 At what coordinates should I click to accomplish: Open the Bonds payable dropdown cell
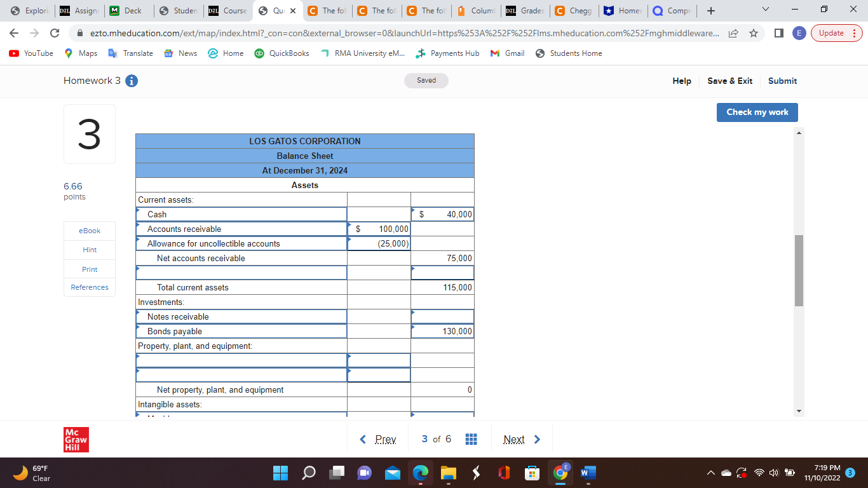pyautogui.click(x=241, y=332)
